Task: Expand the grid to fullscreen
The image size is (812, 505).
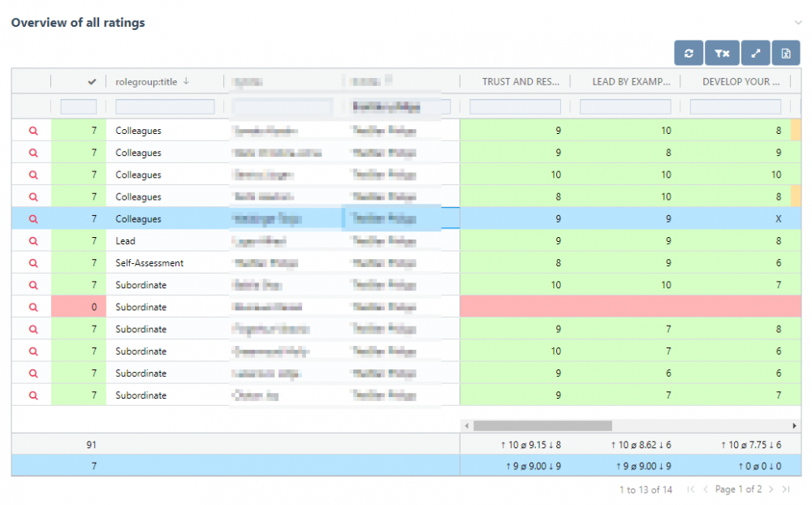Action: [755, 53]
